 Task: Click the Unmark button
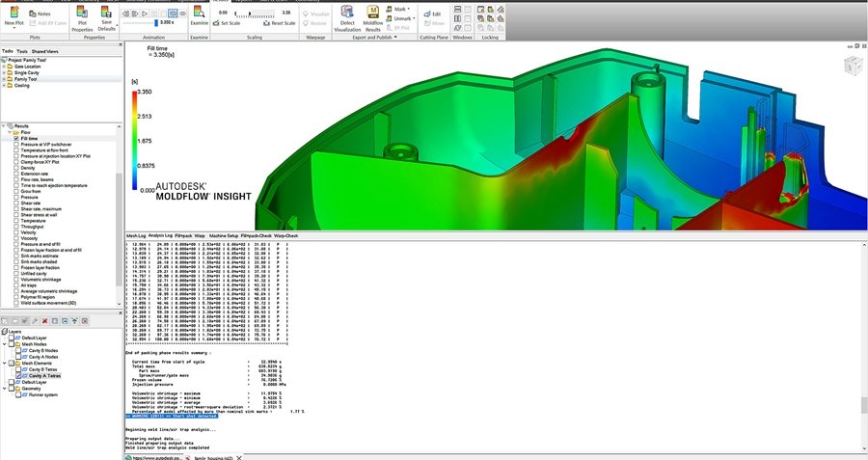coord(401,18)
